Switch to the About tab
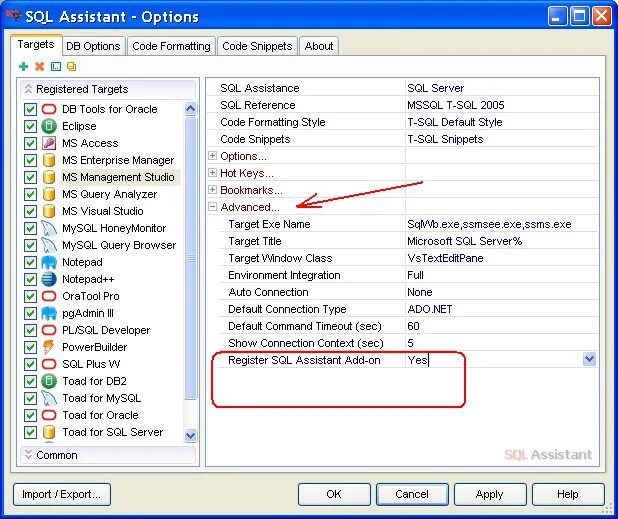The image size is (618, 519). click(x=319, y=46)
